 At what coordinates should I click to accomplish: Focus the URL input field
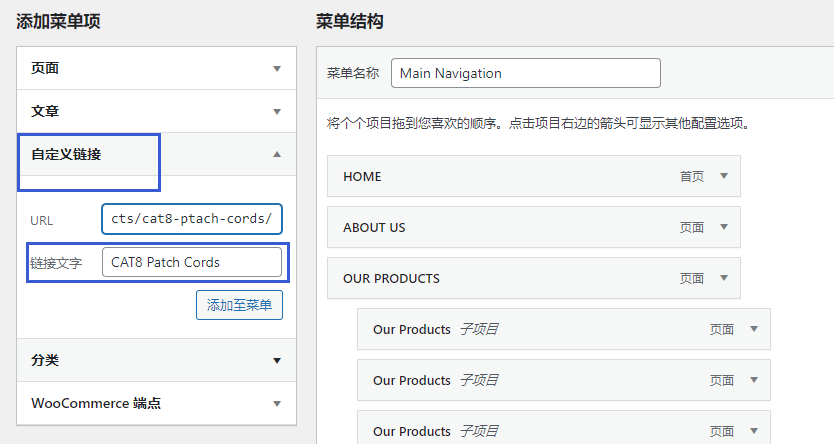(x=191, y=219)
